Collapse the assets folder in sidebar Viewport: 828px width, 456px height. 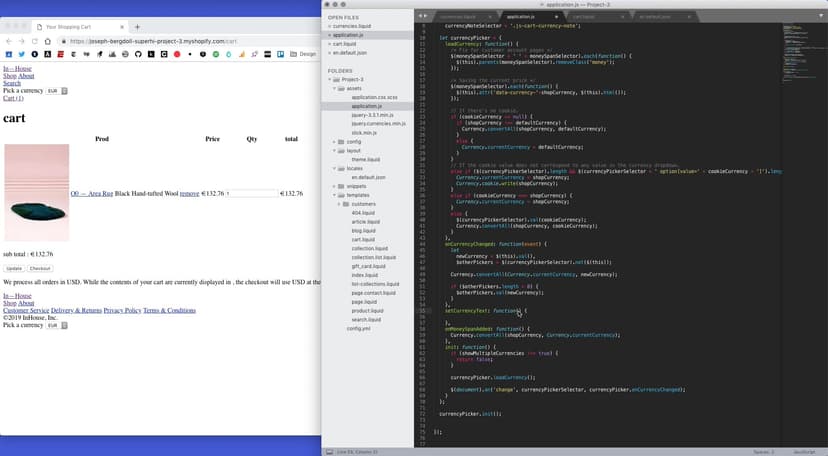pyautogui.click(x=341, y=88)
